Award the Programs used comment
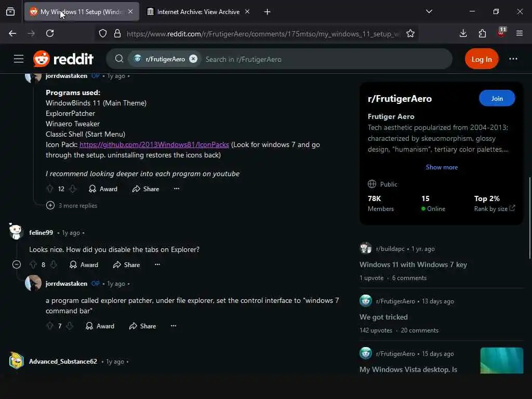The width and height of the screenshot is (532, 399). (x=103, y=189)
